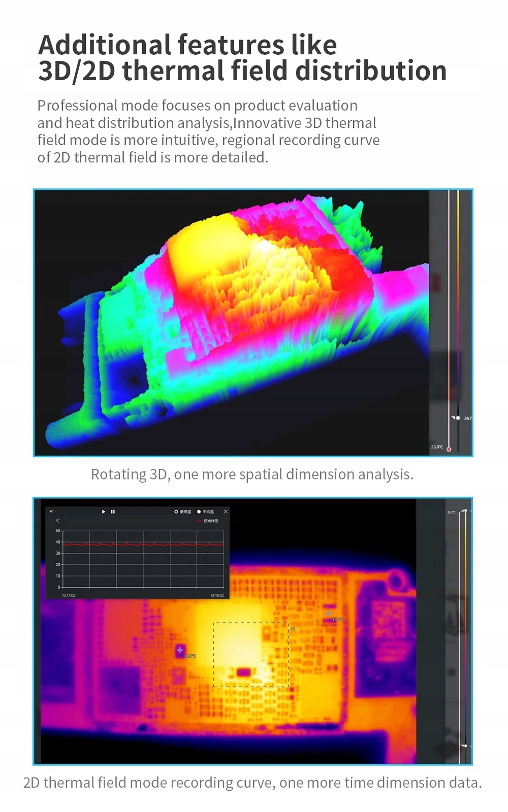
Task: Click the #1 label on the chart panel
Action: [51, 512]
